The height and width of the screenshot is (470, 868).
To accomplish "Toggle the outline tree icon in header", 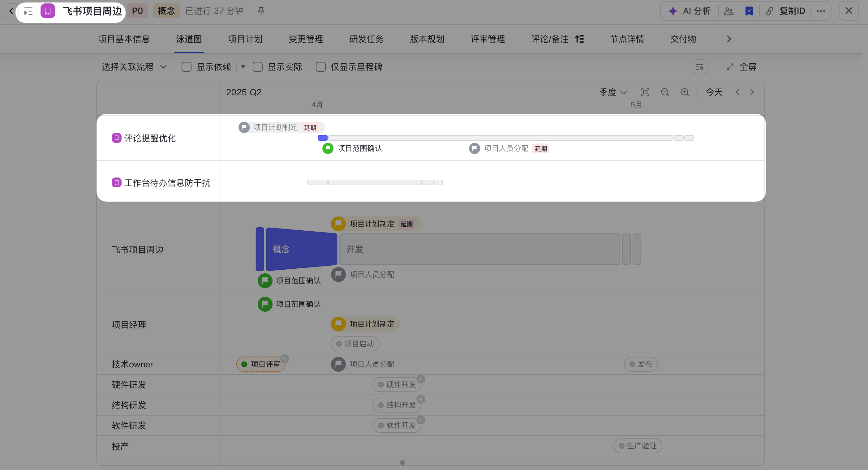I will 29,11.
